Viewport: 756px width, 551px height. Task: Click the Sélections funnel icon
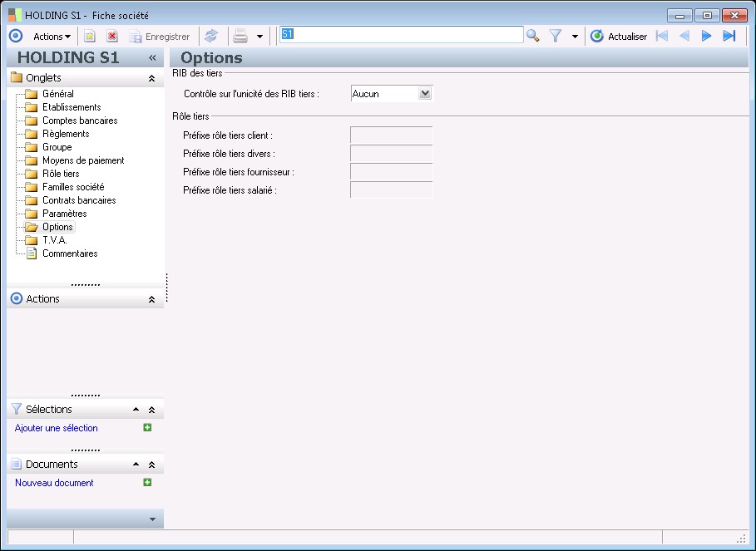coord(17,409)
